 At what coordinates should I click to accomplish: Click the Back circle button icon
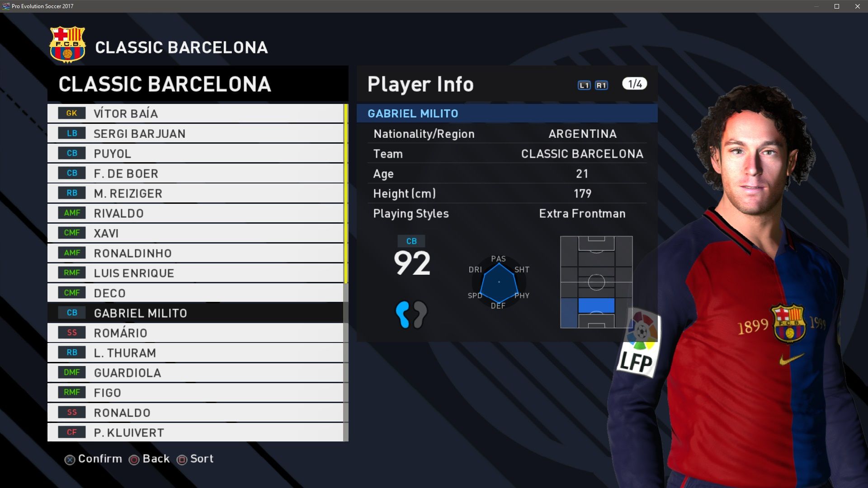(134, 460)
